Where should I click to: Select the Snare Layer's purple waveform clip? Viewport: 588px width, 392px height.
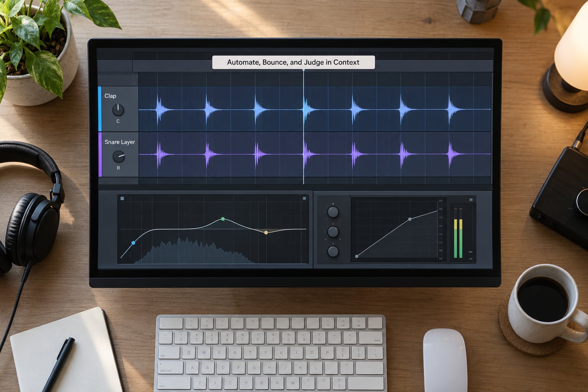pos(315,155)
